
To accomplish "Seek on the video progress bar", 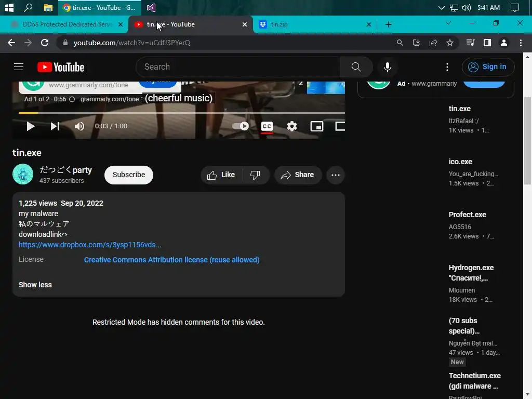I will click(x=181, y=113).
